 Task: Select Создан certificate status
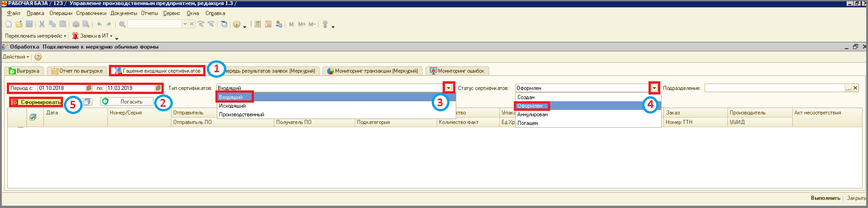coord(588,97)
